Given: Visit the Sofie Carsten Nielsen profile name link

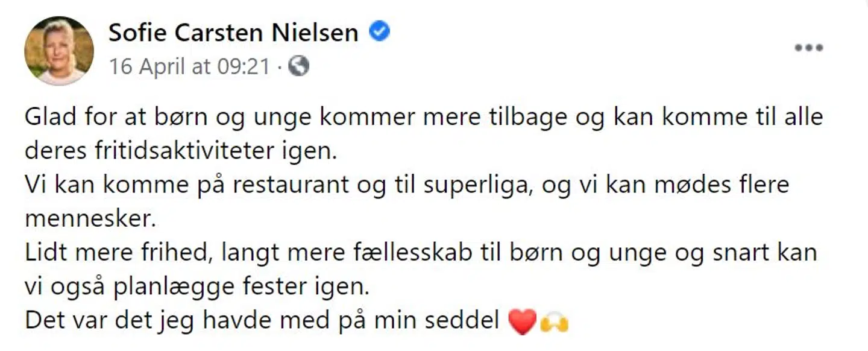Looking at the screenshot, I should point(233,33).
